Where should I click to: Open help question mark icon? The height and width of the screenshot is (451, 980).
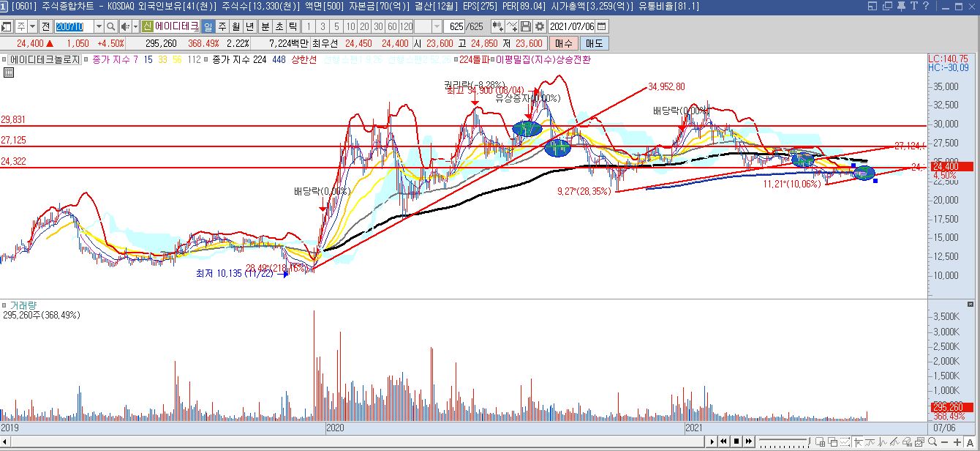pos(926,6)
